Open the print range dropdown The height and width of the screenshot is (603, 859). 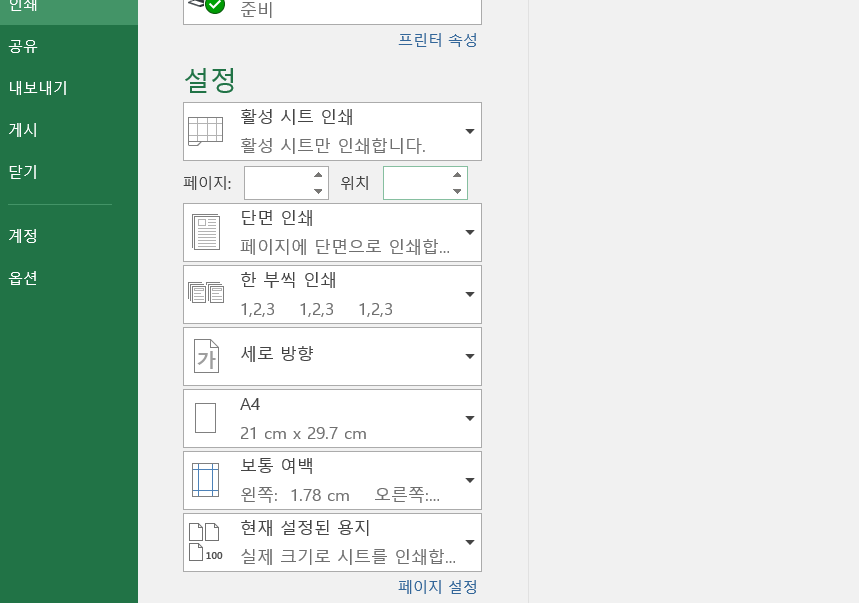pyautogui.click(x=468, y=131)
